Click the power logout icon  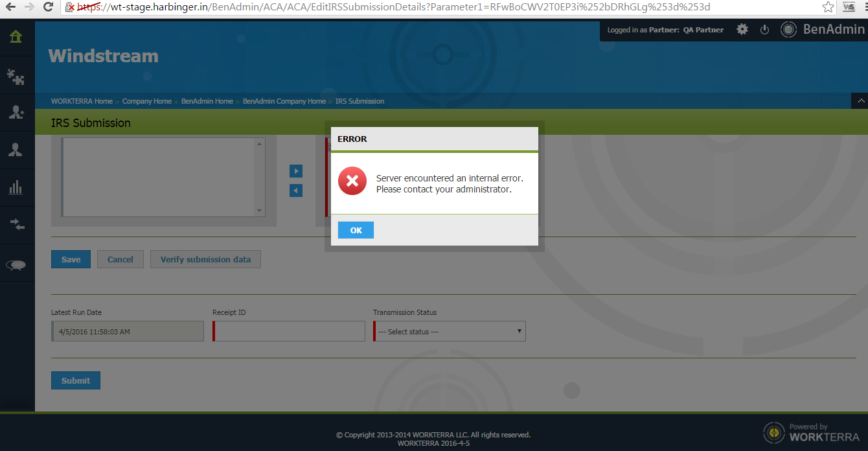(x=764, y=30)
